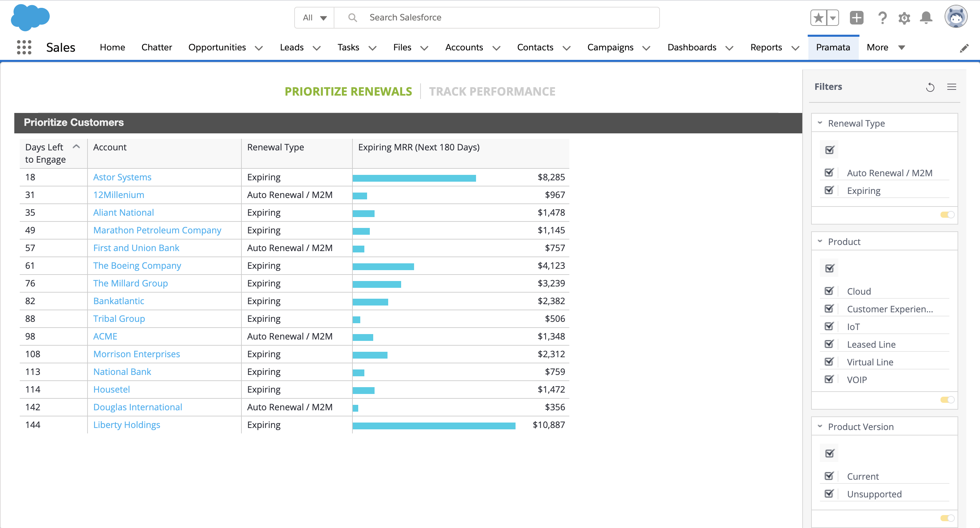Open the global actions plus icon
Image resolution: width=980 pixels, height=528 pixels.
856,17
